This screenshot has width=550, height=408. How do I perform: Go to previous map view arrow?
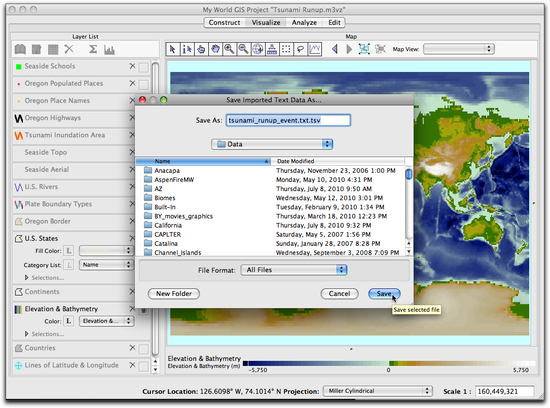[x=335, y=49]
